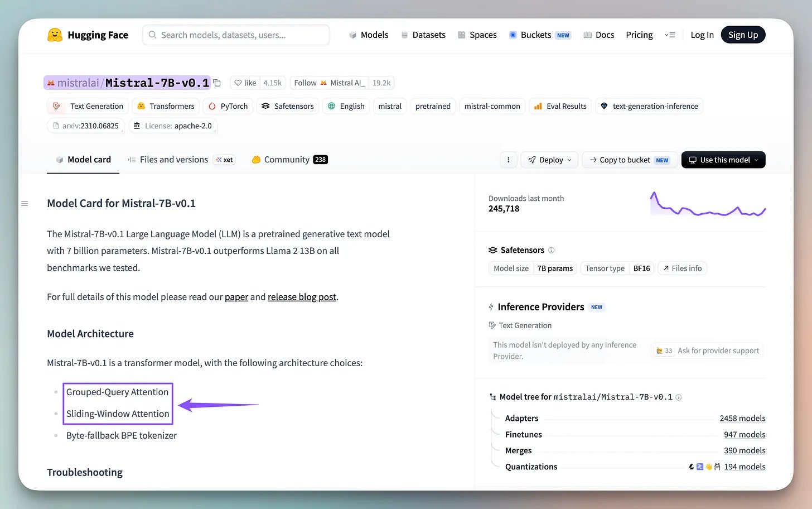Viewport: 812px width, 509px height.
Task: Go to the Pricing page
Action: click(x=639, y=35)
